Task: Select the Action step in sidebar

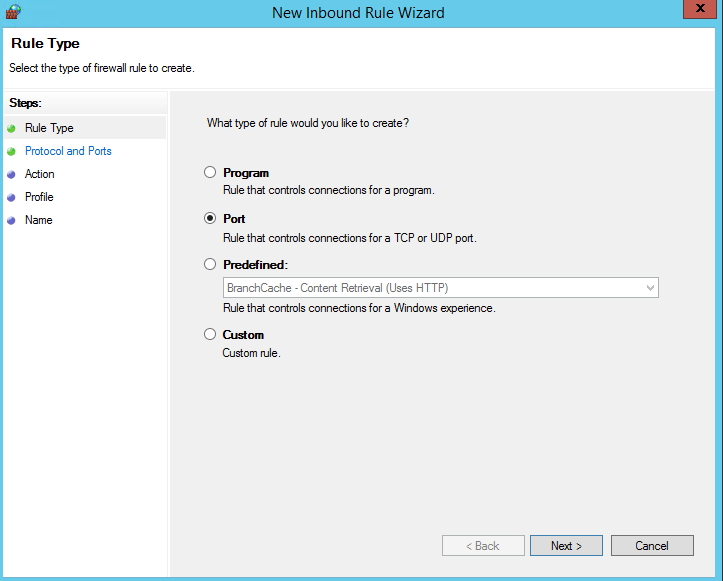Action: pos(40,174)
